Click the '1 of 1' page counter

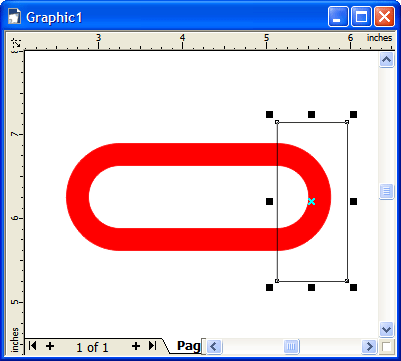click(92, 348)
